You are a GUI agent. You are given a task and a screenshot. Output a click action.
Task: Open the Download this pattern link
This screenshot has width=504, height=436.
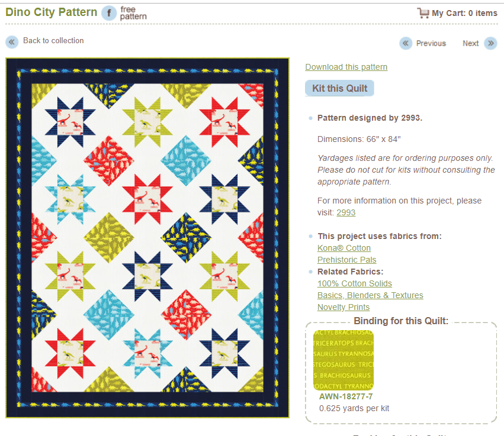coord(346,67)
